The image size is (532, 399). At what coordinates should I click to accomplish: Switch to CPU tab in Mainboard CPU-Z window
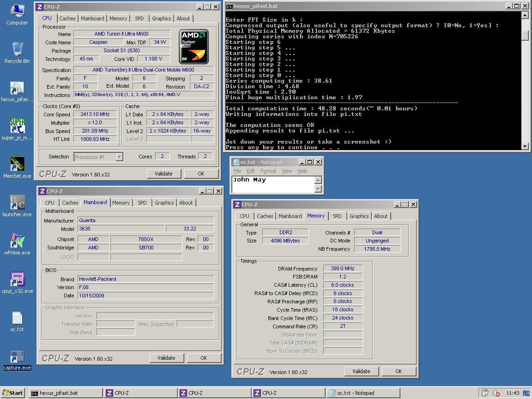point(49,203)
